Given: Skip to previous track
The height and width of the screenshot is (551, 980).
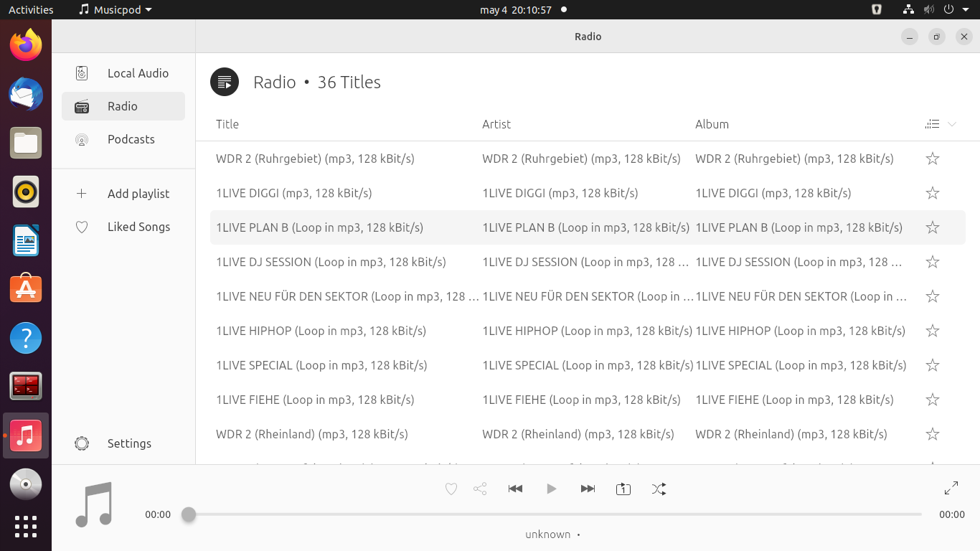Looking at the screenshot, I should [x=515, y=489].
